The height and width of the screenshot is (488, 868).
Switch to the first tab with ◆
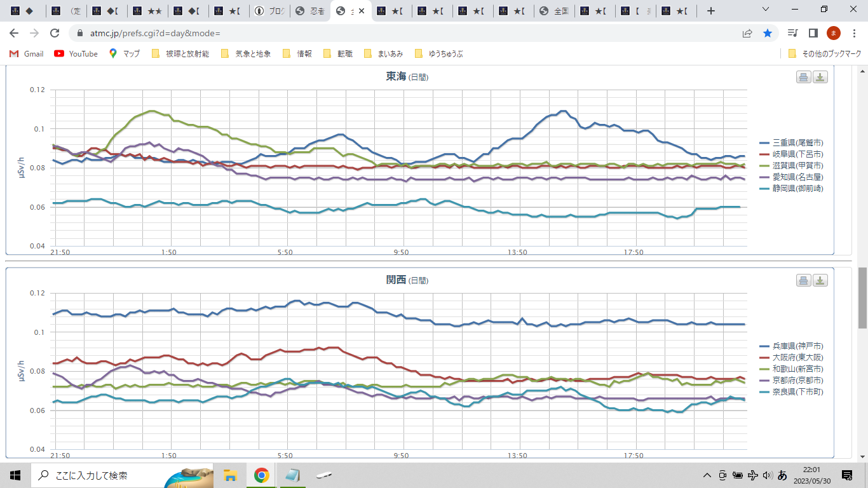click(x=25, y=11)
